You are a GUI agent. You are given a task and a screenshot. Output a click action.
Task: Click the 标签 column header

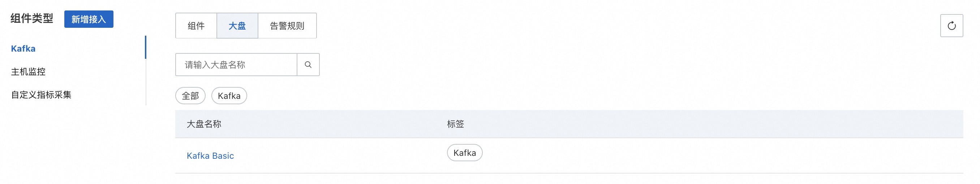point(455,124)
